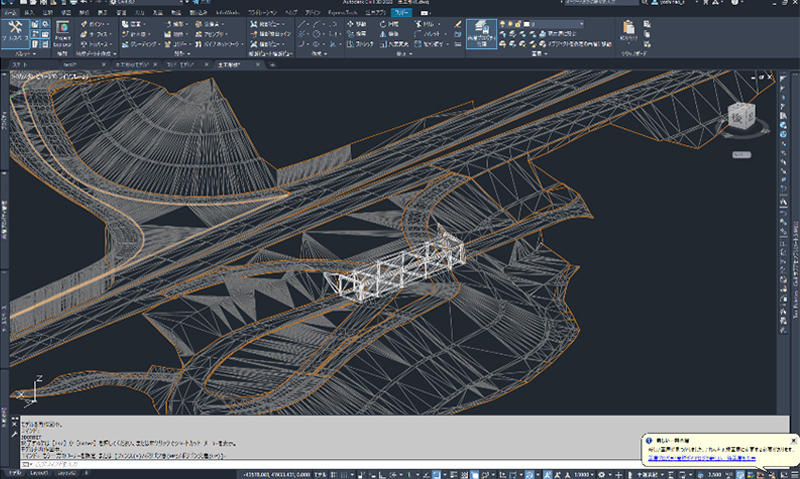This screenshot has height=479, width=800.
Task: Expand the Palettes (パレット) panel
Action: [x=25, y=53]
